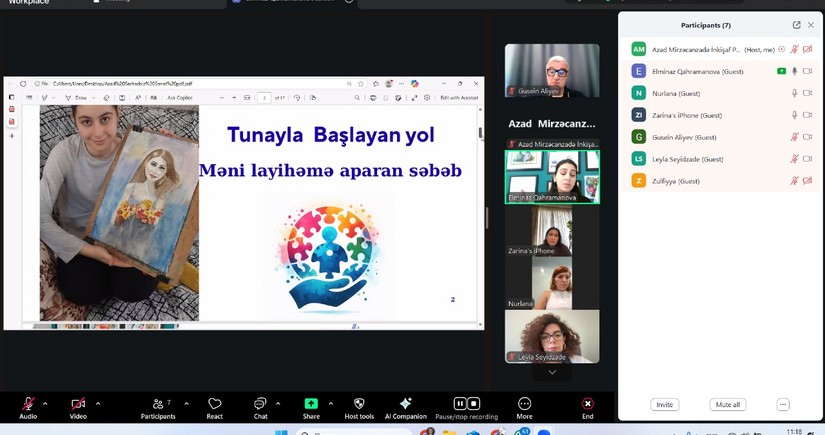Select Gusein Aliyev video tile
This screenshot has height=435, width=825.
point(552,70)
